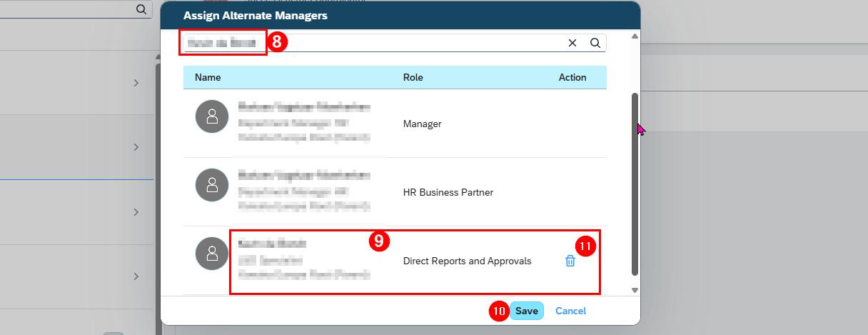Click the avatar in the Direct Reports and Approvals row
The width and height of the screenshot is (868, 335).
click(212, 254)
